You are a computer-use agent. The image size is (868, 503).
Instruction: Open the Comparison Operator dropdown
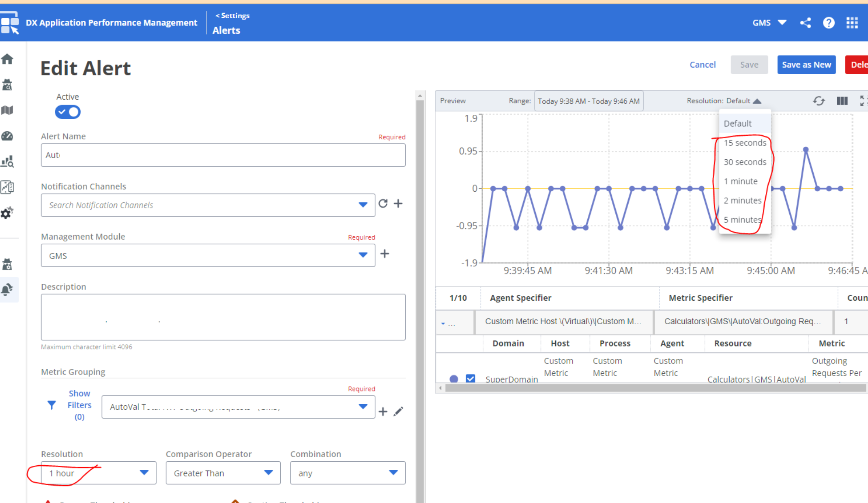223,473
